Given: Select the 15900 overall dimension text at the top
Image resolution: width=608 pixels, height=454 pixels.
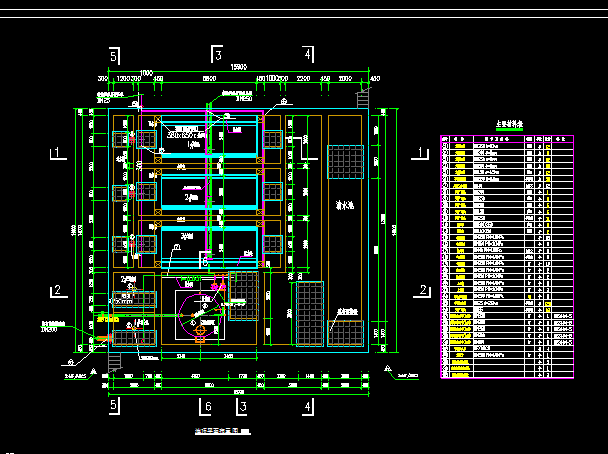Looking at the screenshot, I should click(x=238, y=67).
